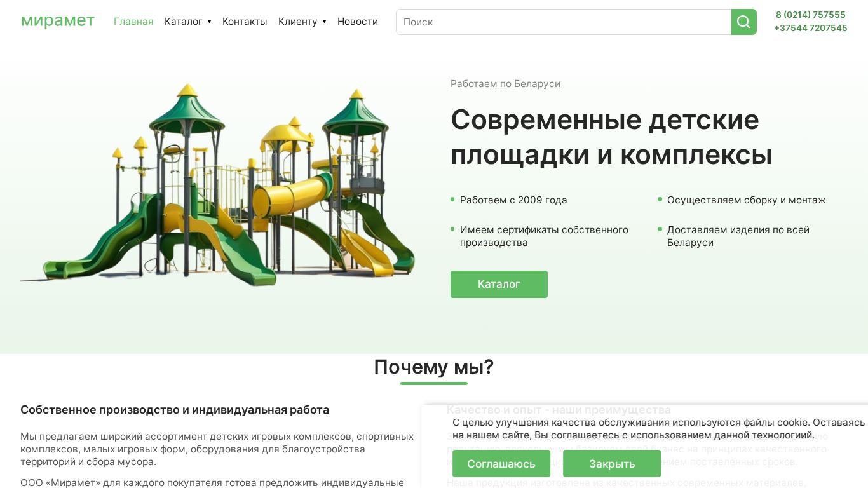Expand the Каталог dropdown arrow
The height and width of the screenshot is (488, 868).
coord(209,22)
